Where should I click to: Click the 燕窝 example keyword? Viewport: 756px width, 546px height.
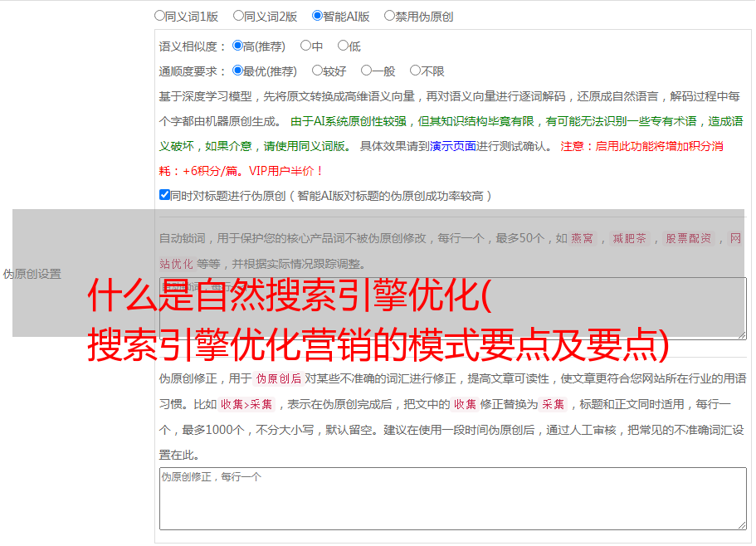pos(582,238)
